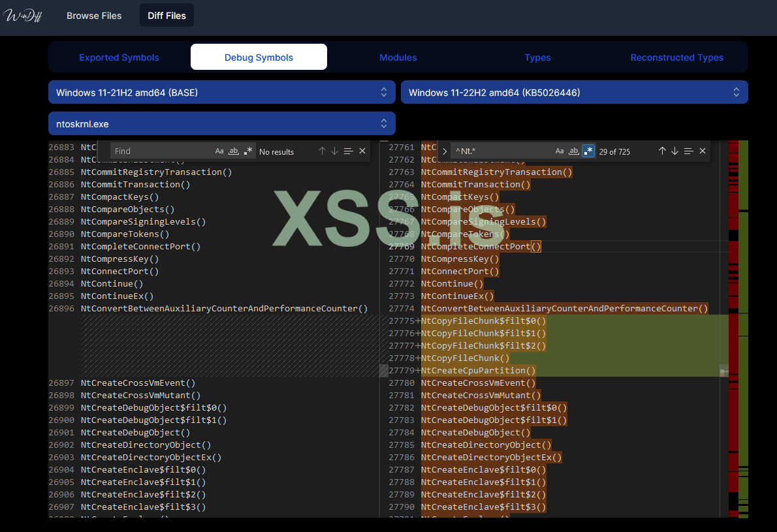The height and width of the screenshot is (532, 777).
Task: Close the left Find widget
Action: coord(362,151)
